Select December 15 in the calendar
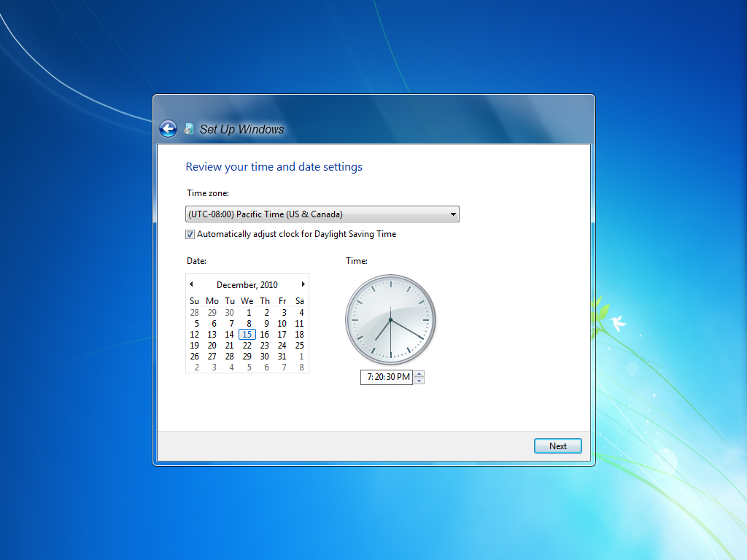The width and height of the screenshot is (747, 560). tap(247, 334)
